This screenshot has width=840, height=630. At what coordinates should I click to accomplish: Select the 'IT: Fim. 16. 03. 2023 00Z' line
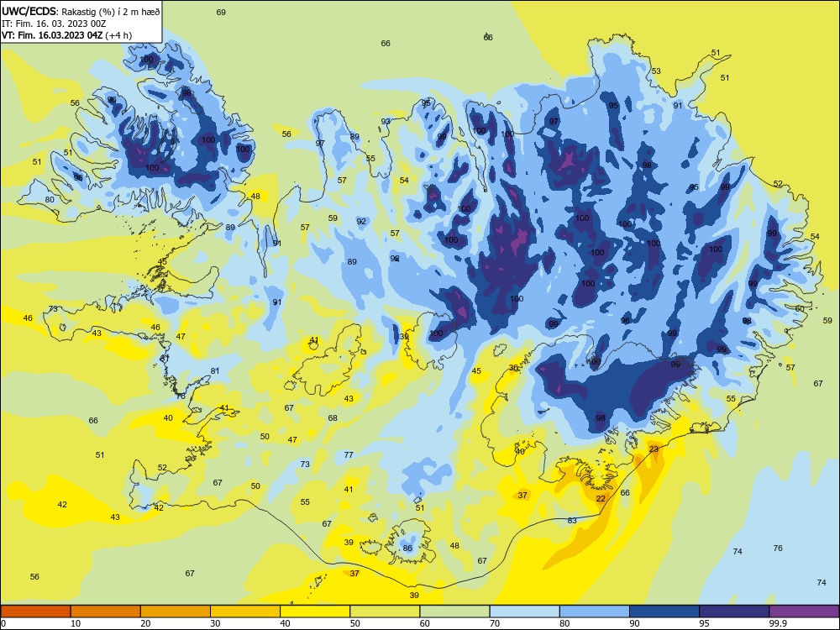pos(54,24)
